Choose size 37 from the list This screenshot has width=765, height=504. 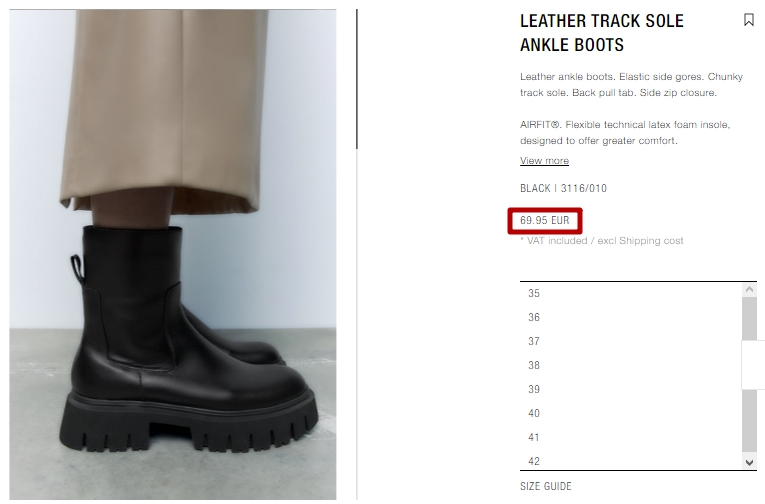[631, 341]
